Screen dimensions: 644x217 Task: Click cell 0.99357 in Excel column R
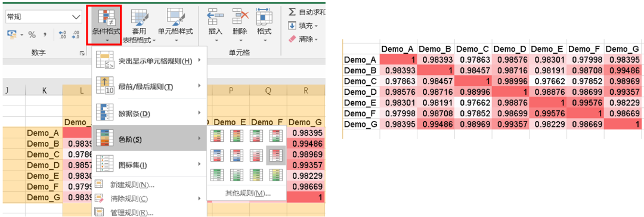[x=306, y=165]
